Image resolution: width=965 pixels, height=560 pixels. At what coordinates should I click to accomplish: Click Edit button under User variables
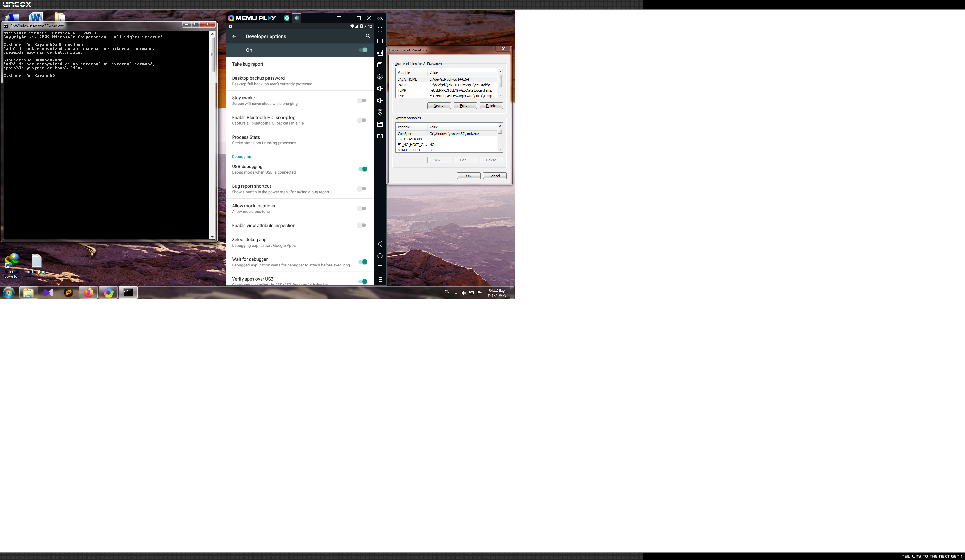point(465,106)
